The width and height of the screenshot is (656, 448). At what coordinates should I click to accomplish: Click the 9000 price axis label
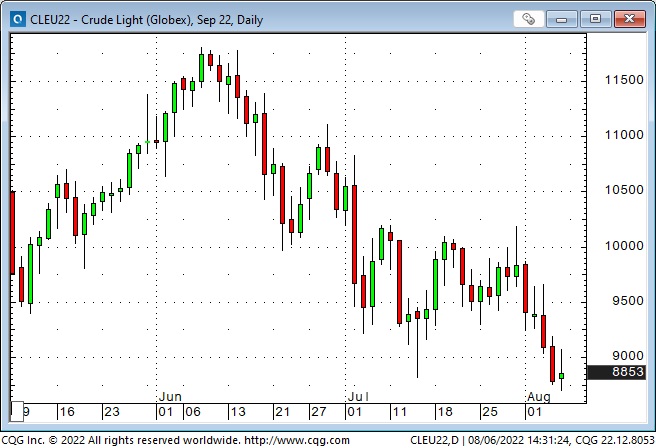click(628, 356)
